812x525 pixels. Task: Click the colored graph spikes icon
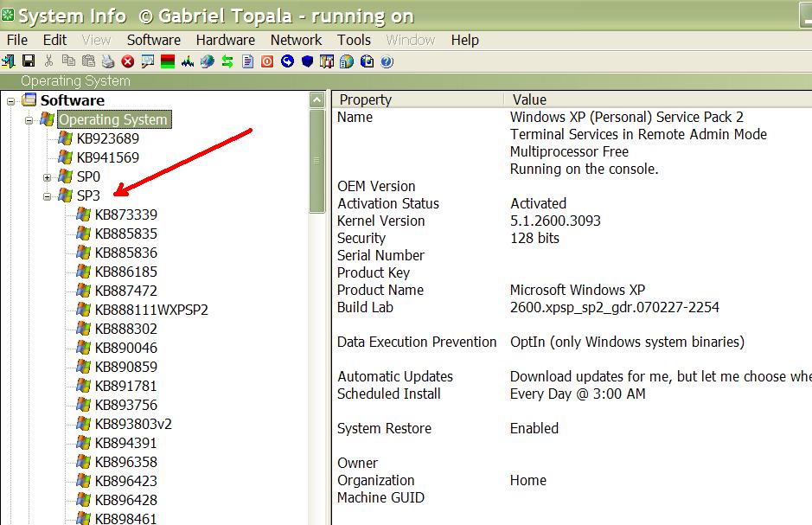coord(188,62)
